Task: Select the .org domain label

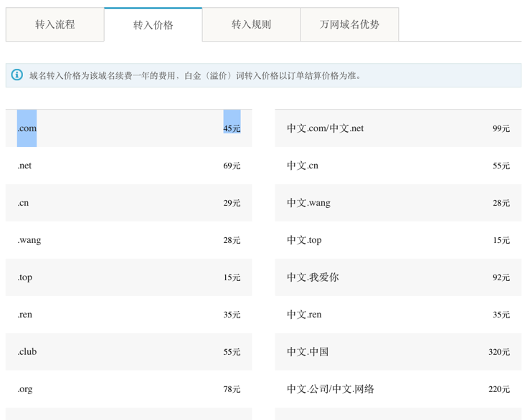Action: 25,389
